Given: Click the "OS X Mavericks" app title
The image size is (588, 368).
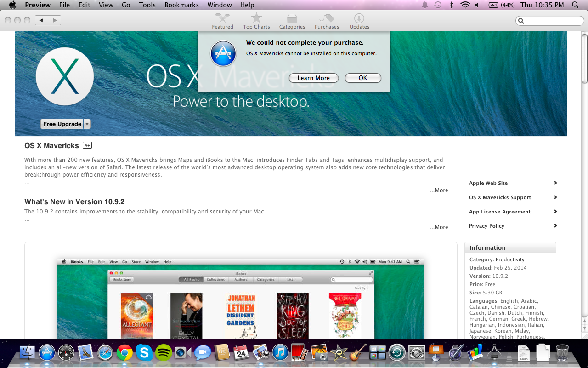Looking at the screenshot, I should 51,145.
